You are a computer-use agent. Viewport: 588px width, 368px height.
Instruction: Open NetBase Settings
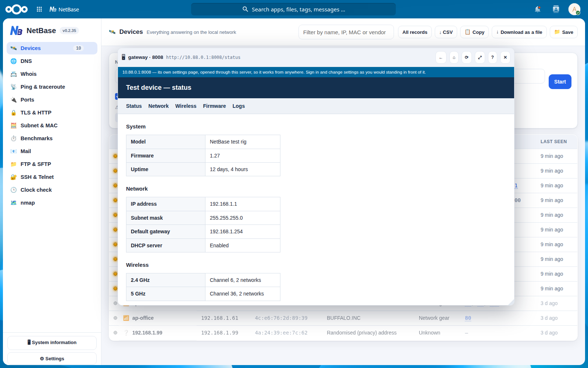click(52, 359)
